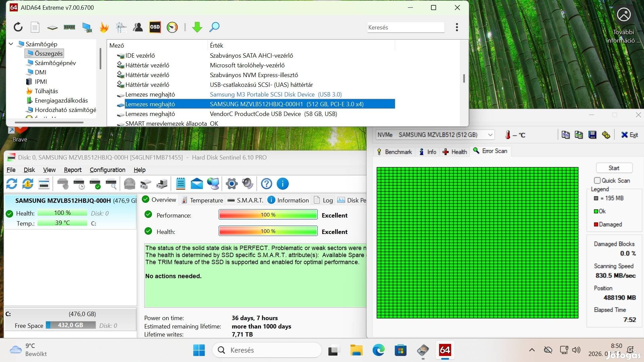This screenshot has height=362, width=644.
Task: Click the flame stability test icon
Action: point(104,27)
